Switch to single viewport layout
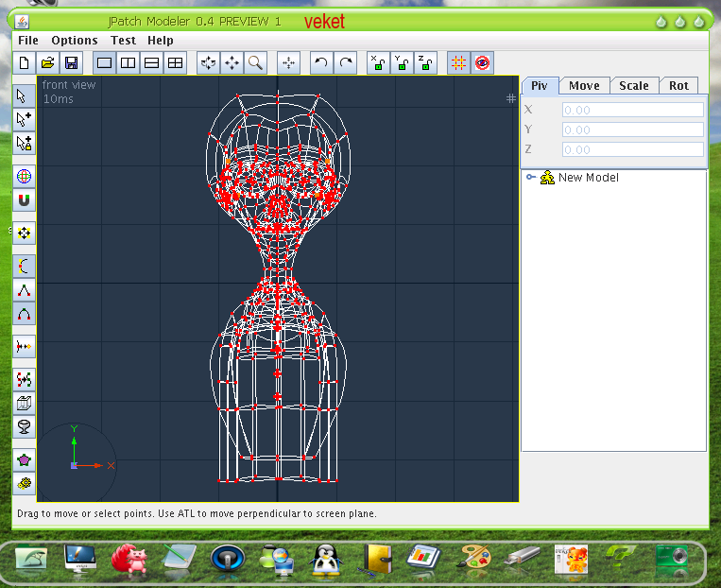 click(104, 63)
